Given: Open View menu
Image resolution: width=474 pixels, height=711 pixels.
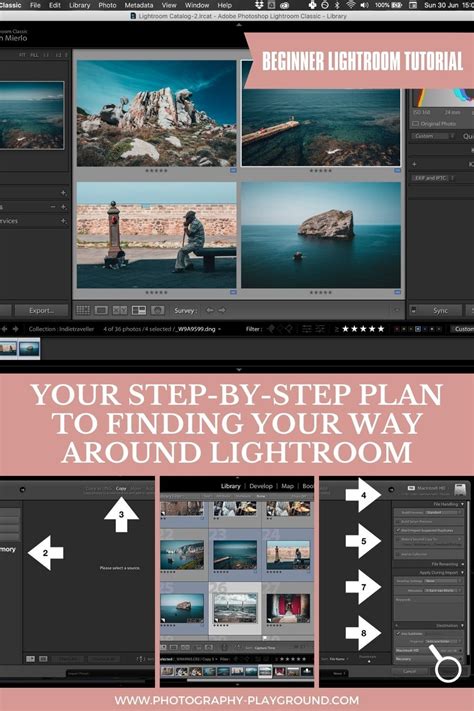Looking at the screenshot, I should point(169,5).
